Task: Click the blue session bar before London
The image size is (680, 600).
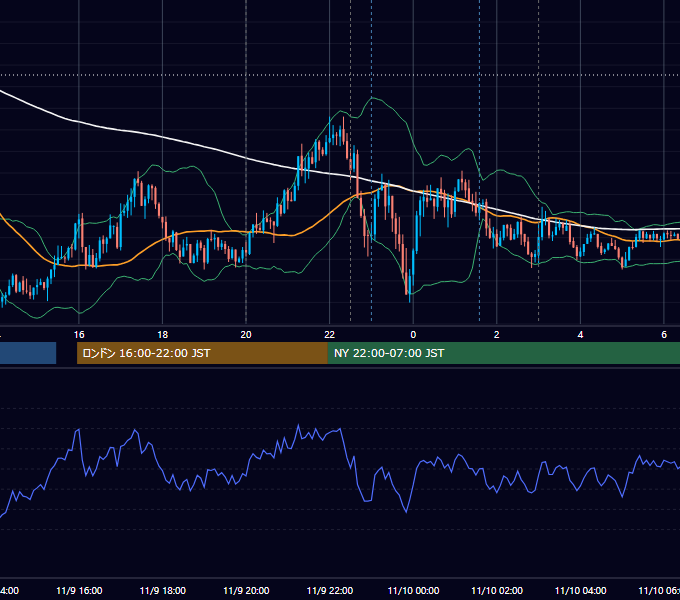Action: pyautogui.click(x=28, y=353)
